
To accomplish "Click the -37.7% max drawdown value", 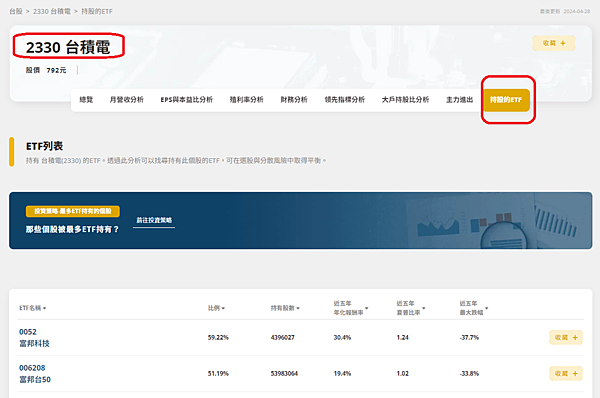I will point(469,338).
